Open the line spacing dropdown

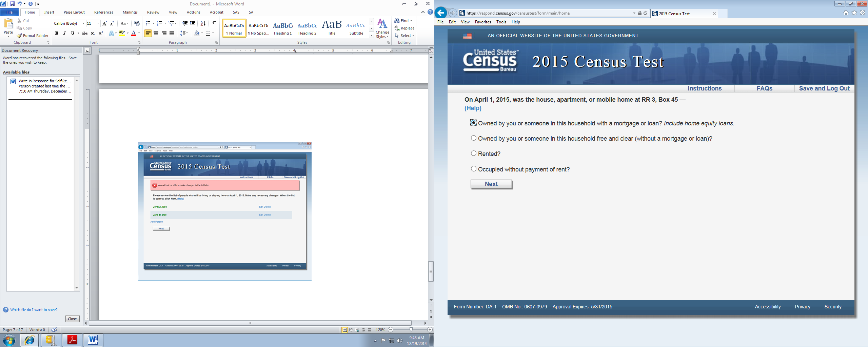[x=184, y=33]
